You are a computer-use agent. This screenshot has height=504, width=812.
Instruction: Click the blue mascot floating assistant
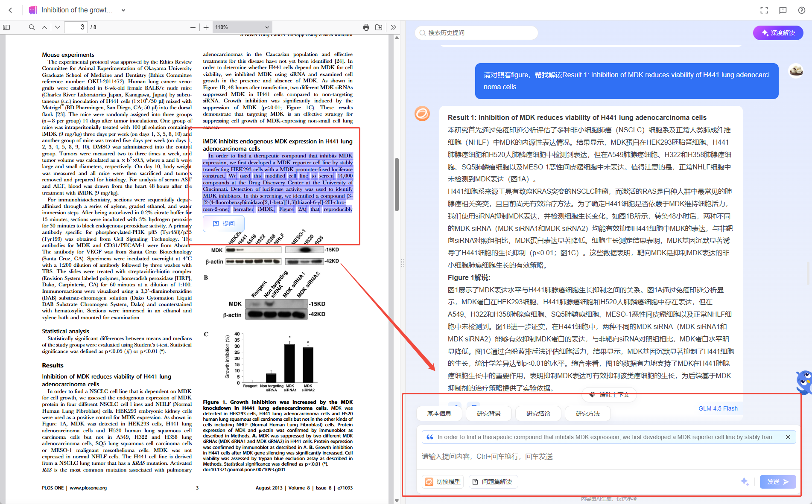tap(803, 382)
